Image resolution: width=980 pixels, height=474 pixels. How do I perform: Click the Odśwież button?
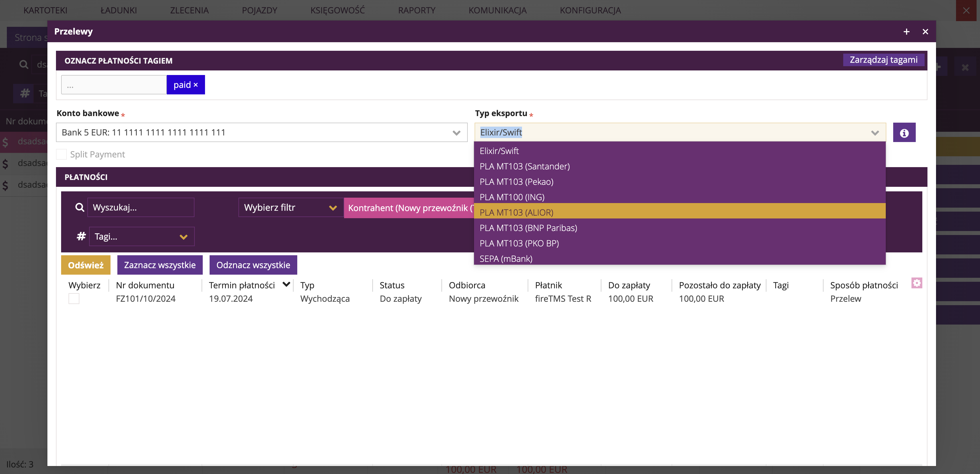pyautogui.click(x=86, y=265)
